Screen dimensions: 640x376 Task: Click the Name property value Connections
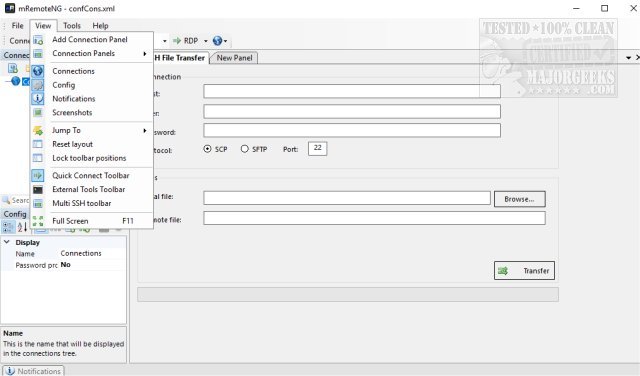point(81,253)
